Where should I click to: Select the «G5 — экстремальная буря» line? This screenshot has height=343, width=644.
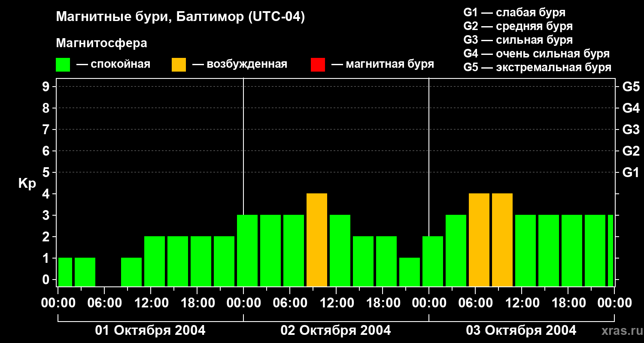pyautogui.click(x=538, y=67)
